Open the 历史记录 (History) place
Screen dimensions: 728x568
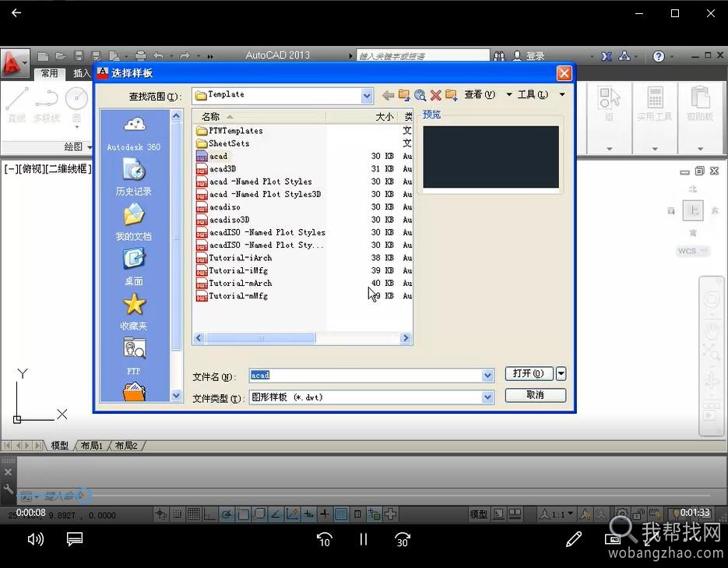coord(134,177)
